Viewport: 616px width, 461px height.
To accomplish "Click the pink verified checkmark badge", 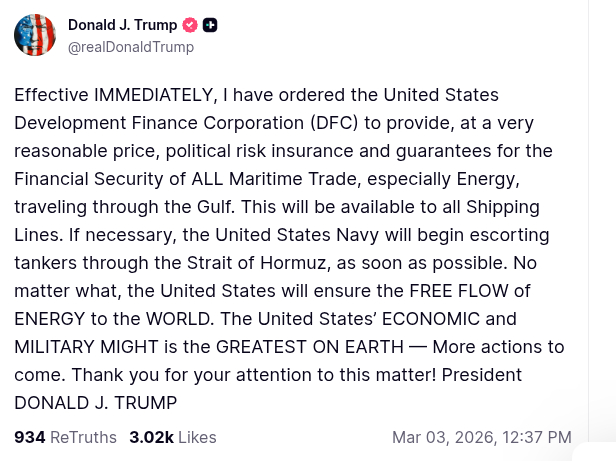I will [190, 25].
